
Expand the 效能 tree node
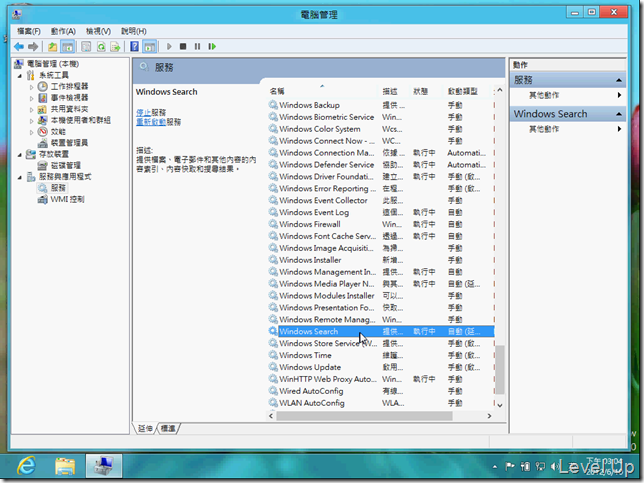coord(32,132)
